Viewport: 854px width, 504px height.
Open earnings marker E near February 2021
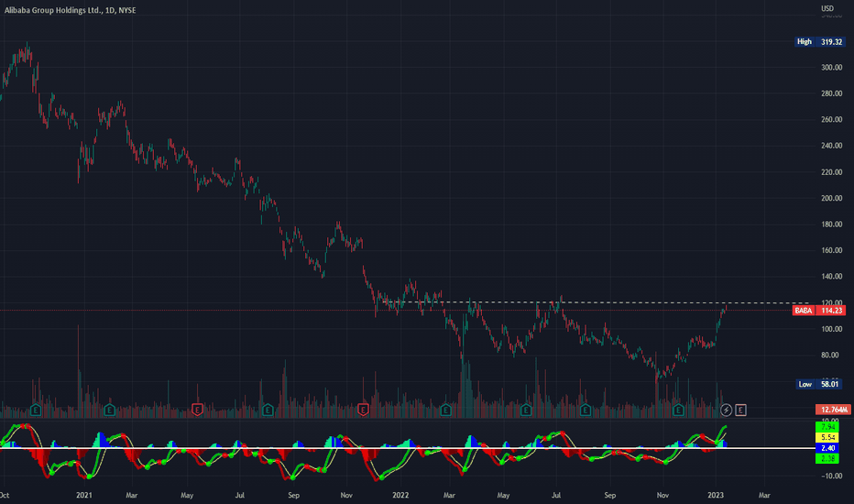(x=109, y=410)
